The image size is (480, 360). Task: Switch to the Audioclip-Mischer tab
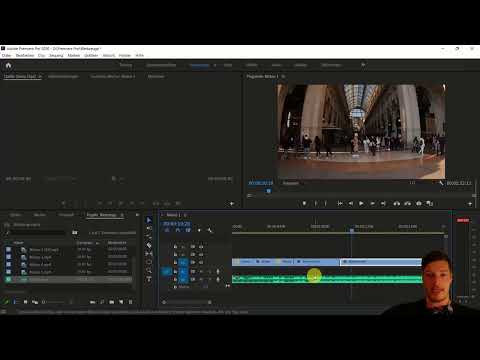coord(113,76)
